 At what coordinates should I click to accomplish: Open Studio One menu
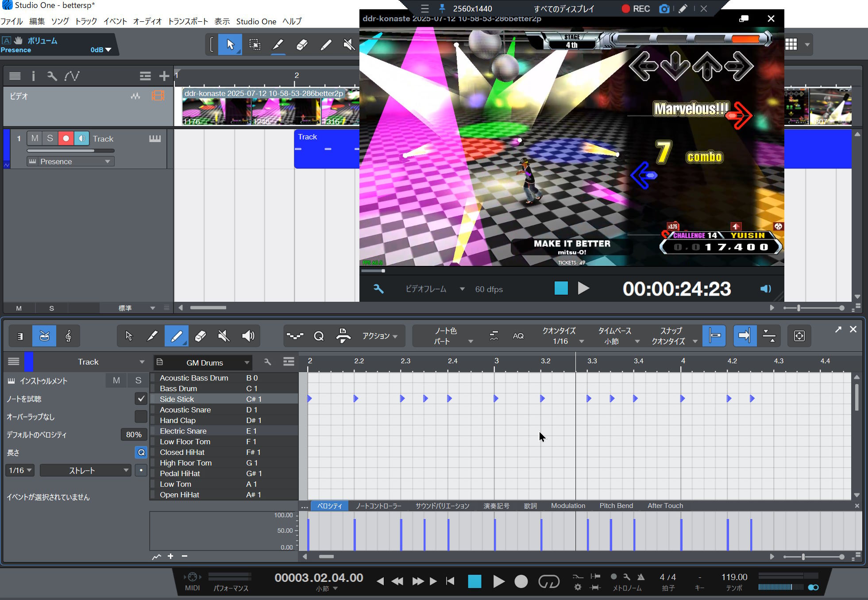(x=256, y=21)
